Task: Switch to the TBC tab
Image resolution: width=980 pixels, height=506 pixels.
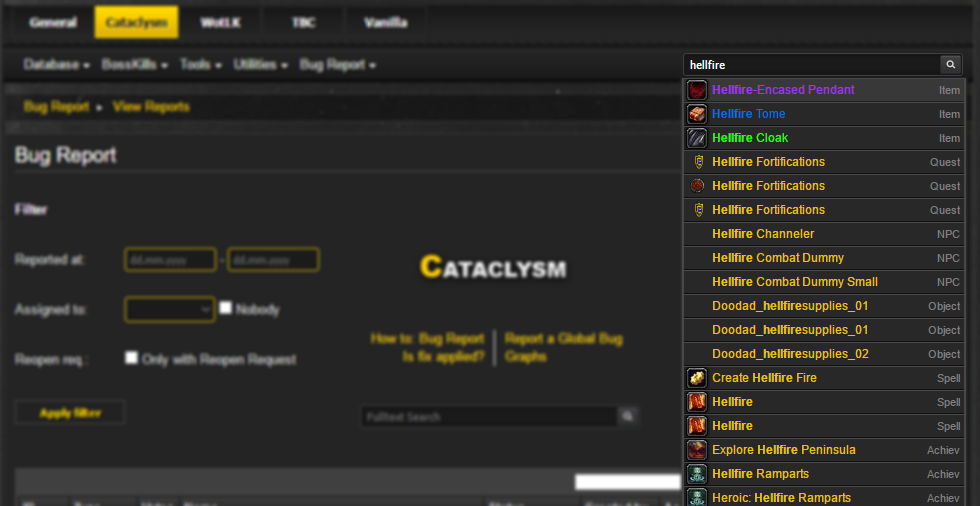Action: point(303,22)
